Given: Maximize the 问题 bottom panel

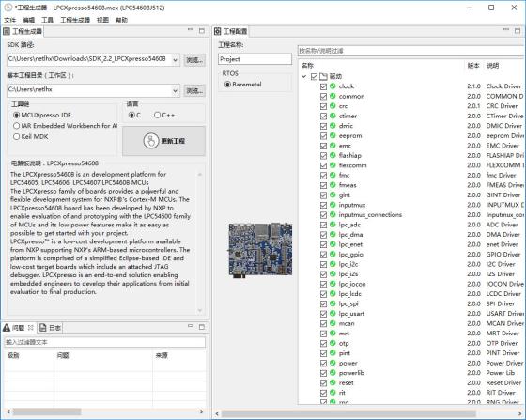Looking at the screenshot, I should 202,327.
